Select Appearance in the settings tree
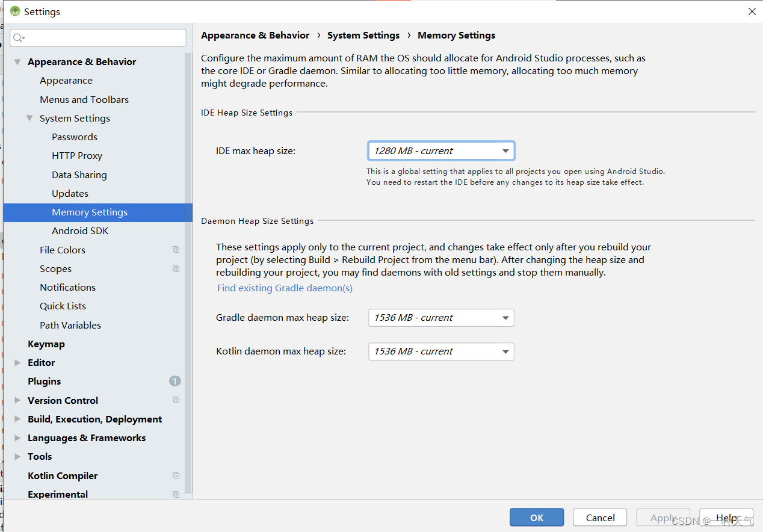This screenshot has width=763, height=532. (x=66, y=80)
